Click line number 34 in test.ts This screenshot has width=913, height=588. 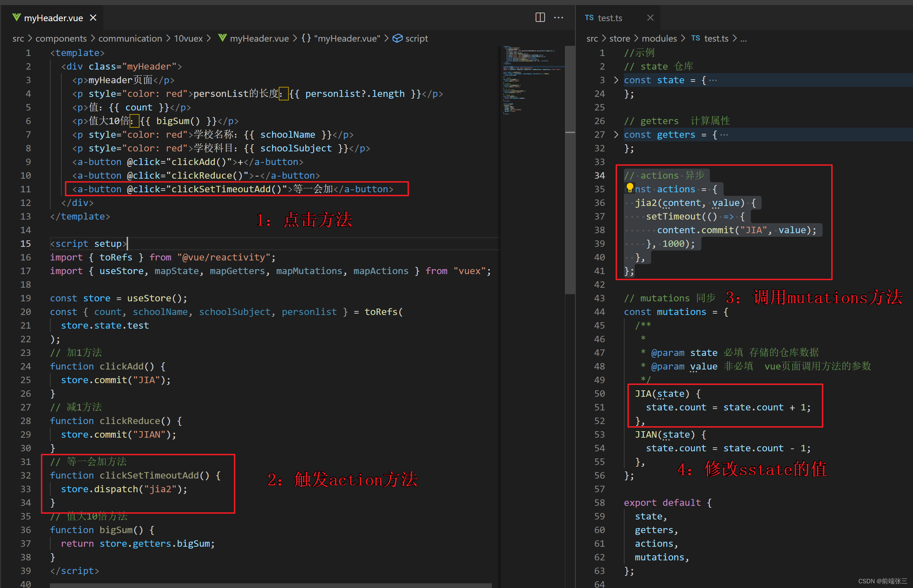click(x=599, y=176)
